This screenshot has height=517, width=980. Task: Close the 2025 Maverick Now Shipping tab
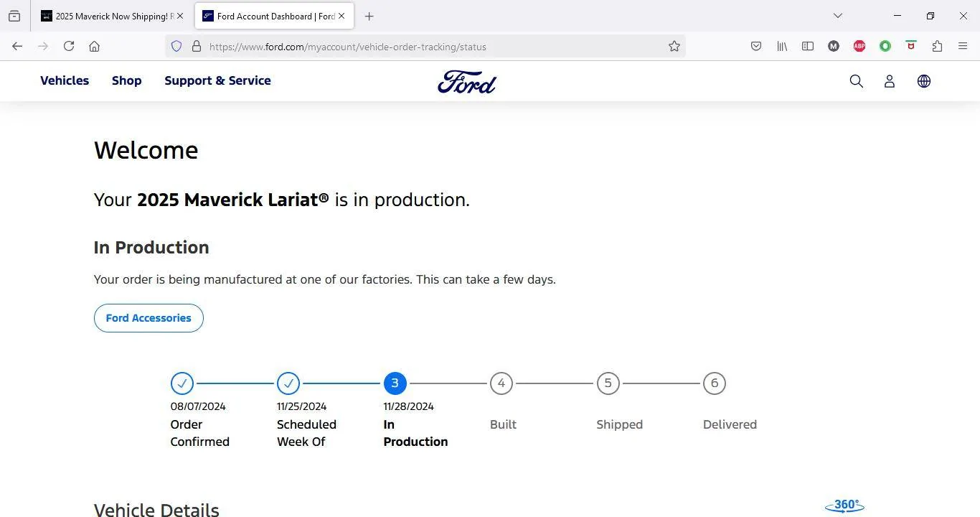click(x=180, y=16)
